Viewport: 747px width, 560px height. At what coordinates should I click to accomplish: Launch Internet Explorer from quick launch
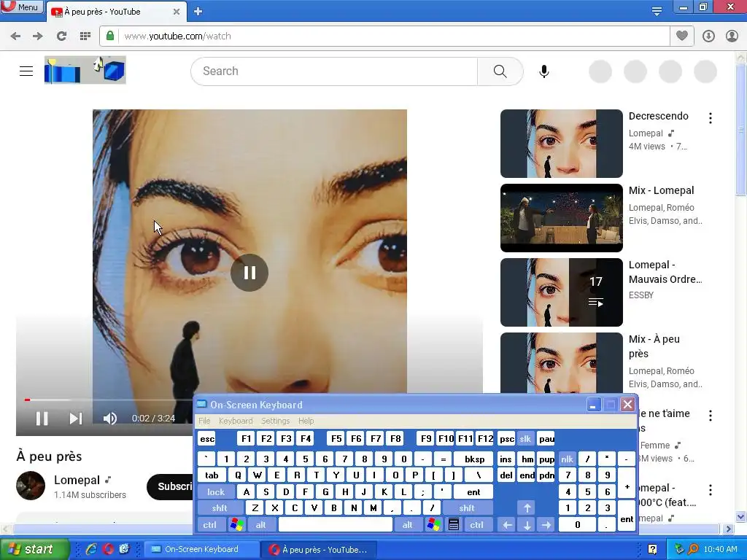(91, 550)
